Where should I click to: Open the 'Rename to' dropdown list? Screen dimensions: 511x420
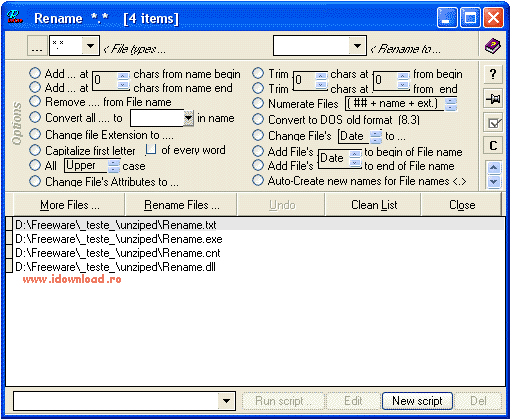click(357, 46)
